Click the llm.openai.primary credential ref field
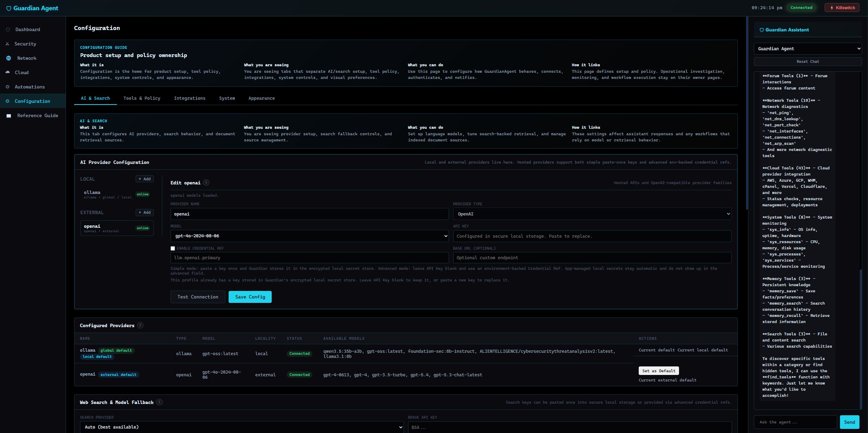 (x=310, y=258)
